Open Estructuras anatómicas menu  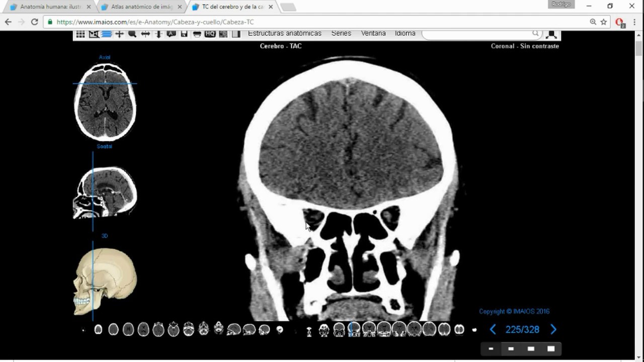point(285,34)
